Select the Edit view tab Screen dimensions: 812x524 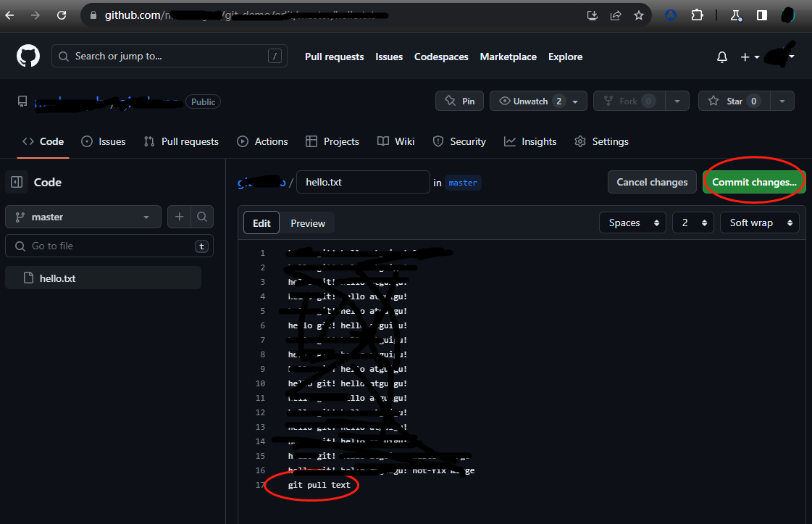pyautogui.click(x=261, y=223)
